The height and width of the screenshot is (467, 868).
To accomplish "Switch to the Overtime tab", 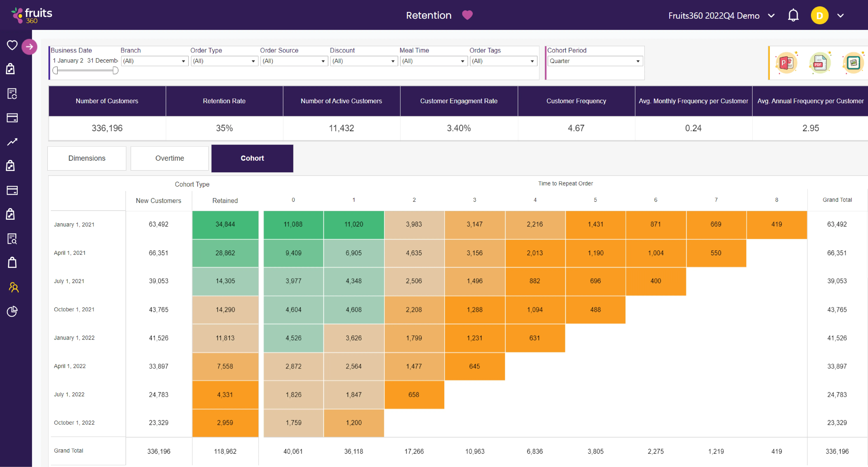I will click(170, 158).
